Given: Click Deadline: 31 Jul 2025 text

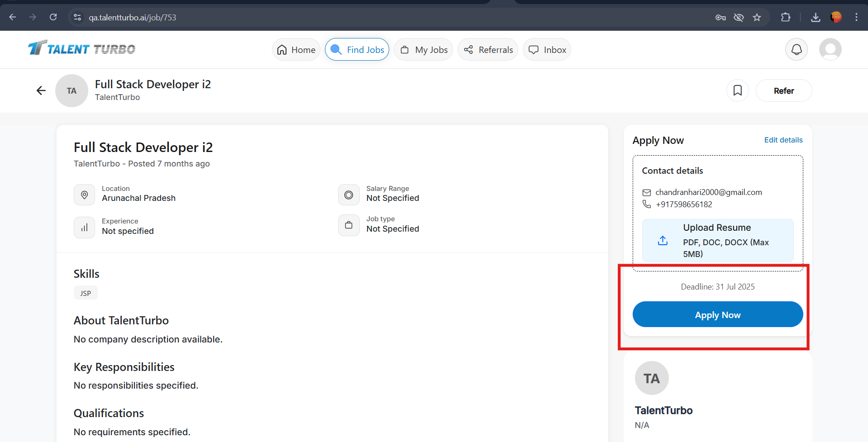Looking at the screenshot, I should pos(718,287).
